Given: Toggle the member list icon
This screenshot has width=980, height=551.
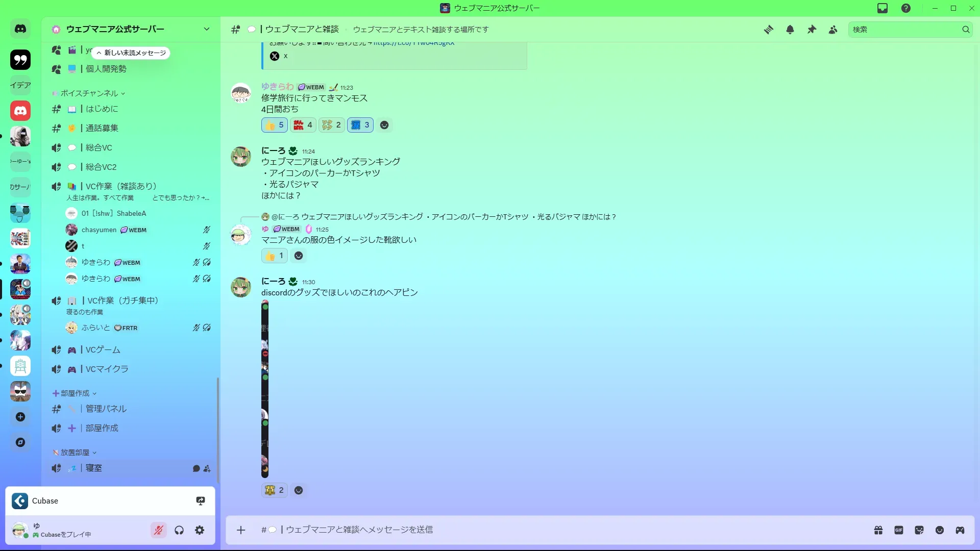Looking at the screenshot, I should pos(833,30).
